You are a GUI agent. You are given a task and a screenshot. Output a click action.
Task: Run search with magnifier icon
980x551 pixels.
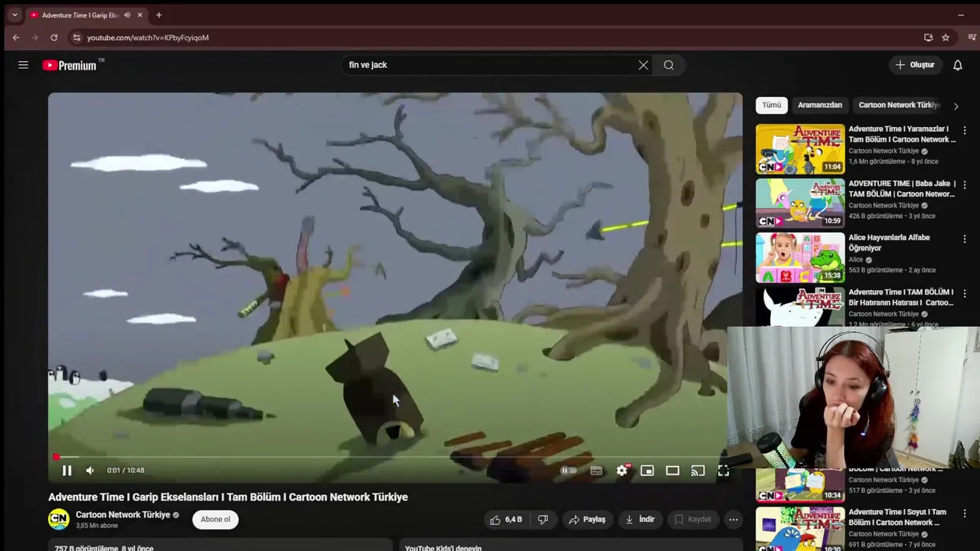[x=668, y=65]
